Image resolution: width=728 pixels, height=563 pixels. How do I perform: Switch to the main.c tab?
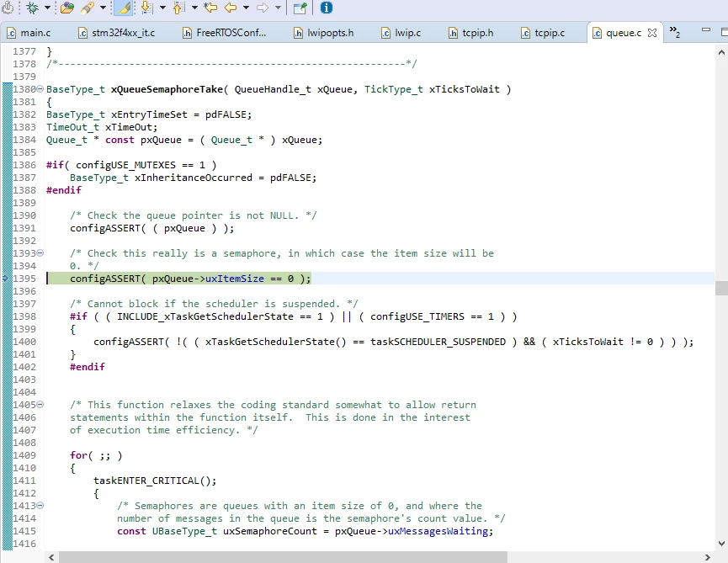tap(29, 33)
